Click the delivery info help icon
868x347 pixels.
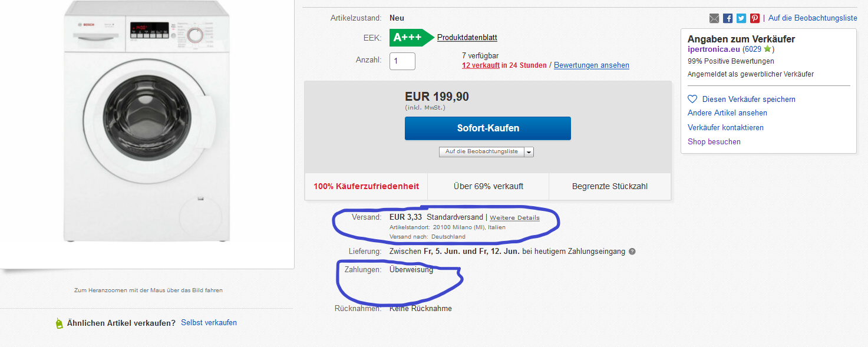632,252
